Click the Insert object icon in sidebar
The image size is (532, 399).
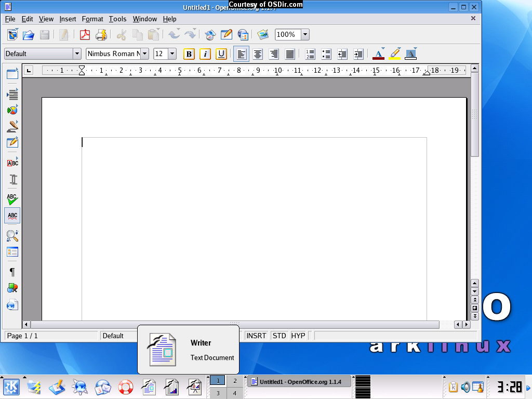(12, 110)
